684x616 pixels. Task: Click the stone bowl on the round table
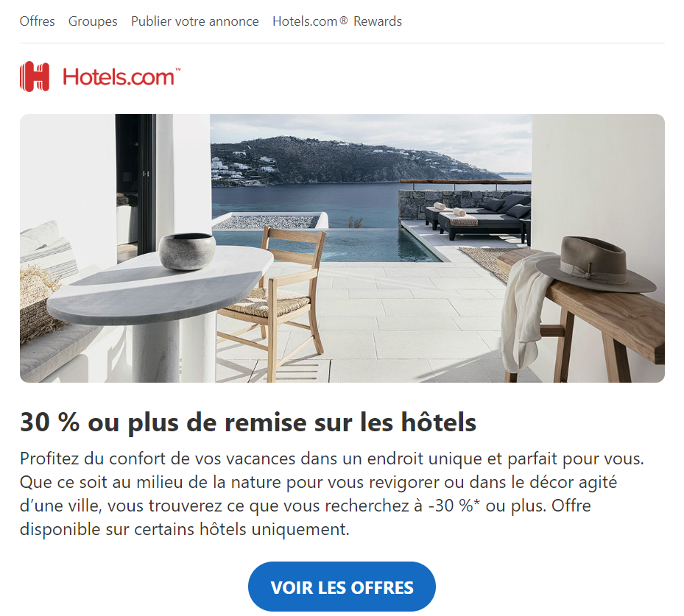[x=187, y=251]
